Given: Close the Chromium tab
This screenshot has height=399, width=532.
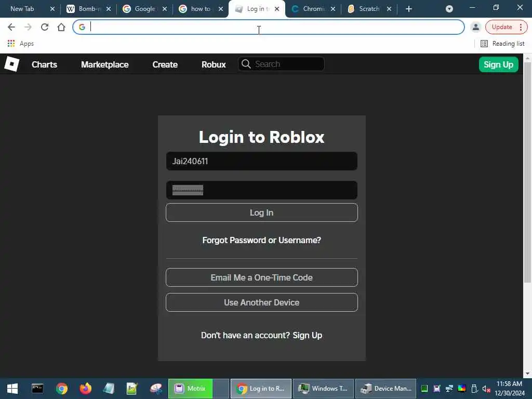Looking at the screenshot, I should tap(333, 9).
